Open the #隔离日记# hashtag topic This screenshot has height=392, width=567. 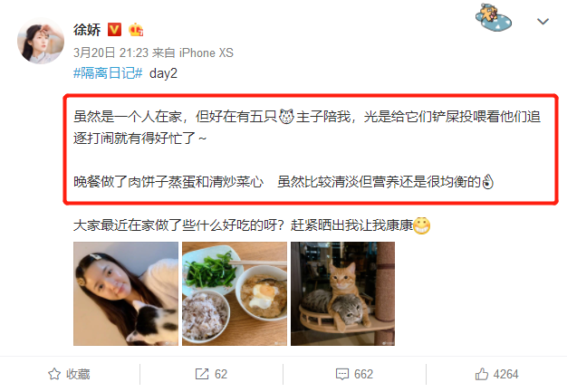(108, 73)
